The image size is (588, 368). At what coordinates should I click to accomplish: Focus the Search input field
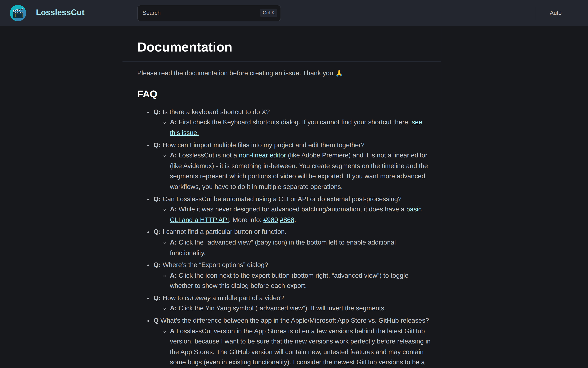pos(209,13)
